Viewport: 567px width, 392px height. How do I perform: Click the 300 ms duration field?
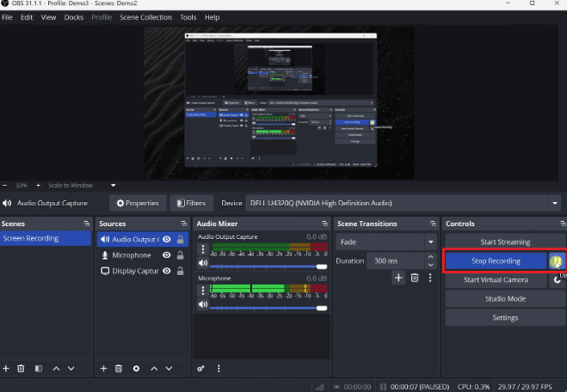(x=396, y=260)
